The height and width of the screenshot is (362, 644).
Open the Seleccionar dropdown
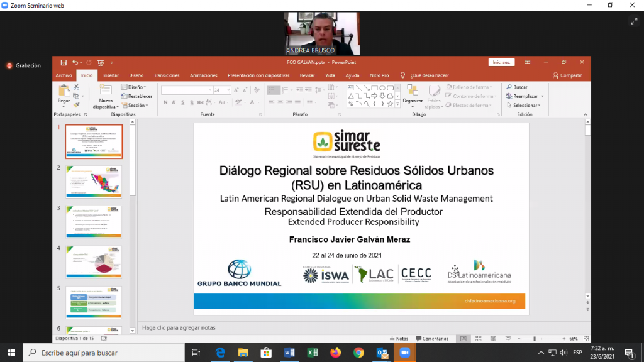pos(524,105)
